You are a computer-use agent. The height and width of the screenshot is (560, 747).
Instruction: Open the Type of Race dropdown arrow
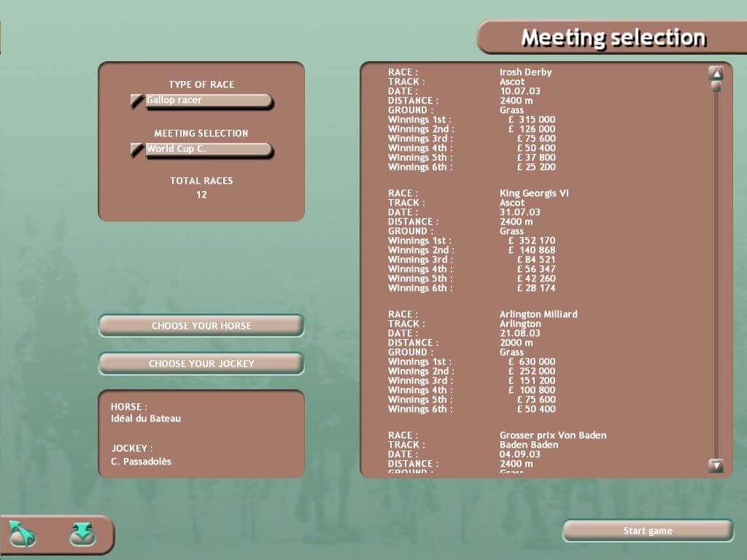[x=136, y=101]
